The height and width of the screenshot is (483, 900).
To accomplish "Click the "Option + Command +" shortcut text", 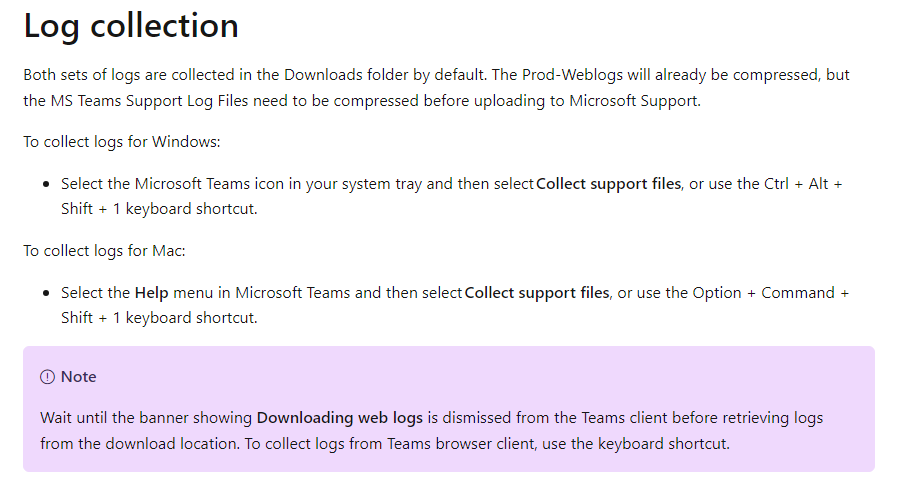I will [771, 293].
